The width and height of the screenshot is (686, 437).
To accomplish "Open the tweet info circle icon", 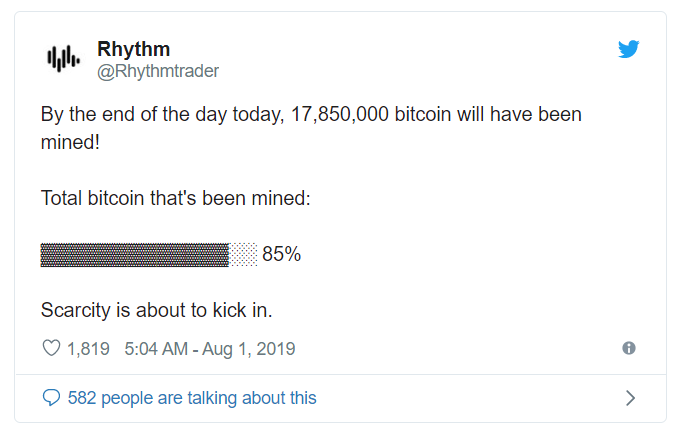I will coord(629,349).
